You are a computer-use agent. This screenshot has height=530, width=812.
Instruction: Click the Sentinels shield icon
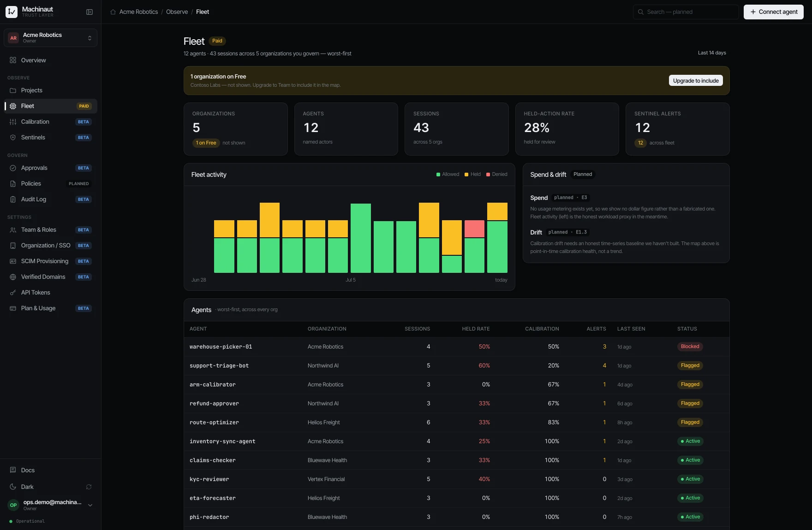click(13, 138)
